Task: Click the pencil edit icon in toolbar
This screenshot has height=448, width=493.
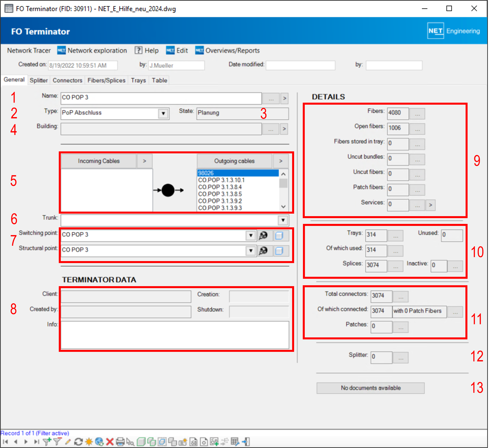Action: [x=68, y=441]
